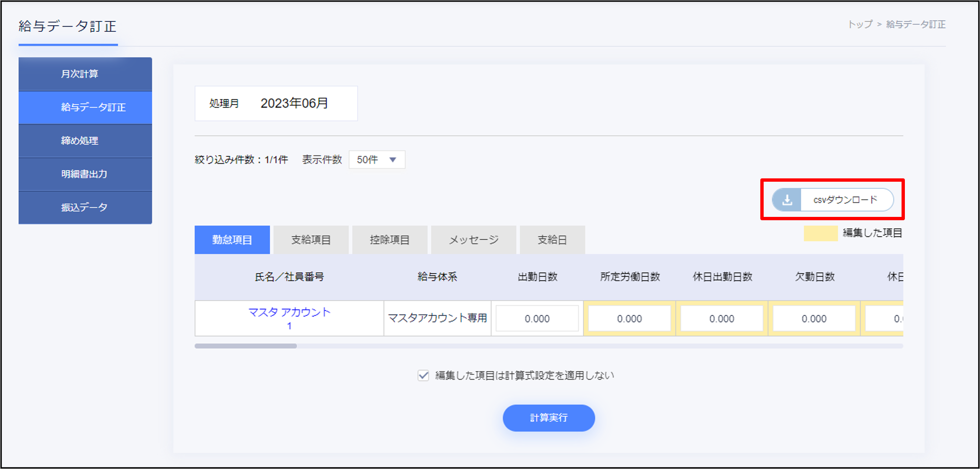This screenshot has height=469, width=980.
Task: Toggle 編集した項目は計算式設定を適用しない checkbox
Action: click(423, 376)
